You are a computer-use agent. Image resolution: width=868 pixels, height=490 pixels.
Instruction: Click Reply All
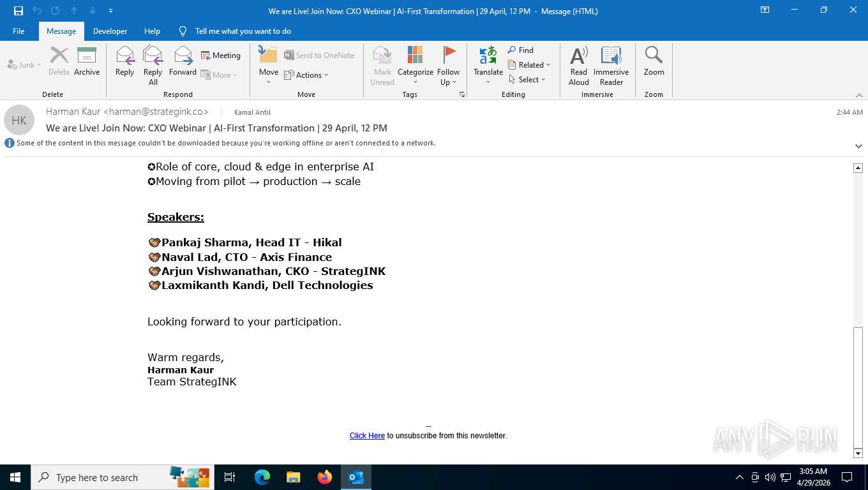pyautogui.click(x=153, y=65)
